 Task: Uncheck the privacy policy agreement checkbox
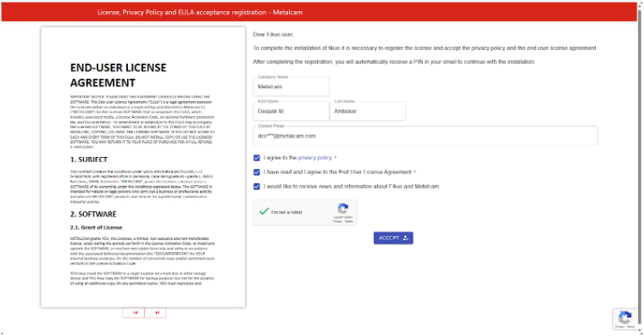pyautogui.click(x=257, y=158)
